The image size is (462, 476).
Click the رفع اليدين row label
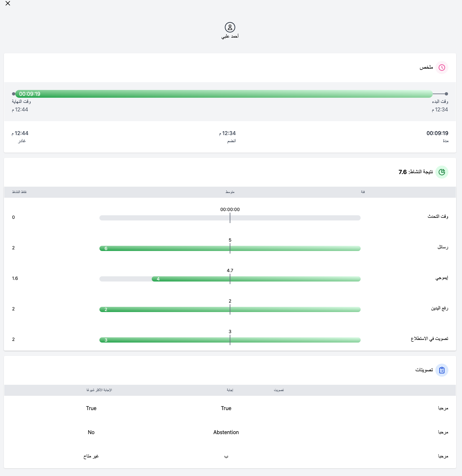440,308
